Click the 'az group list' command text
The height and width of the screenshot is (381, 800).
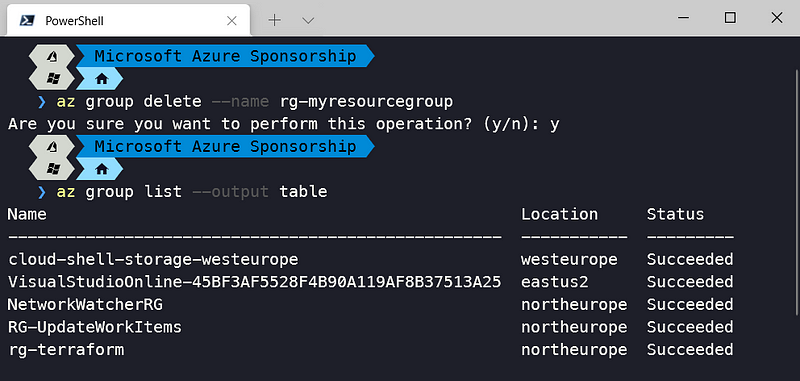[119, 192]
